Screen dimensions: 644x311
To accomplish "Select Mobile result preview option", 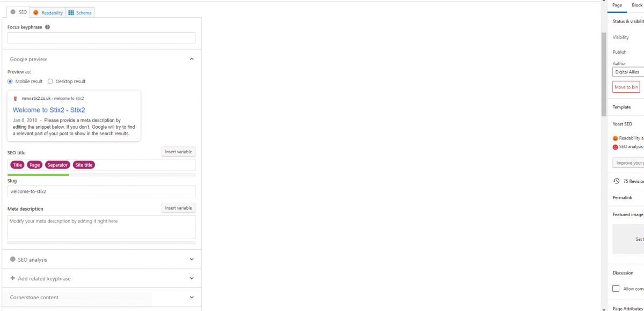I will pyautogui.click(x=10, y=82).
